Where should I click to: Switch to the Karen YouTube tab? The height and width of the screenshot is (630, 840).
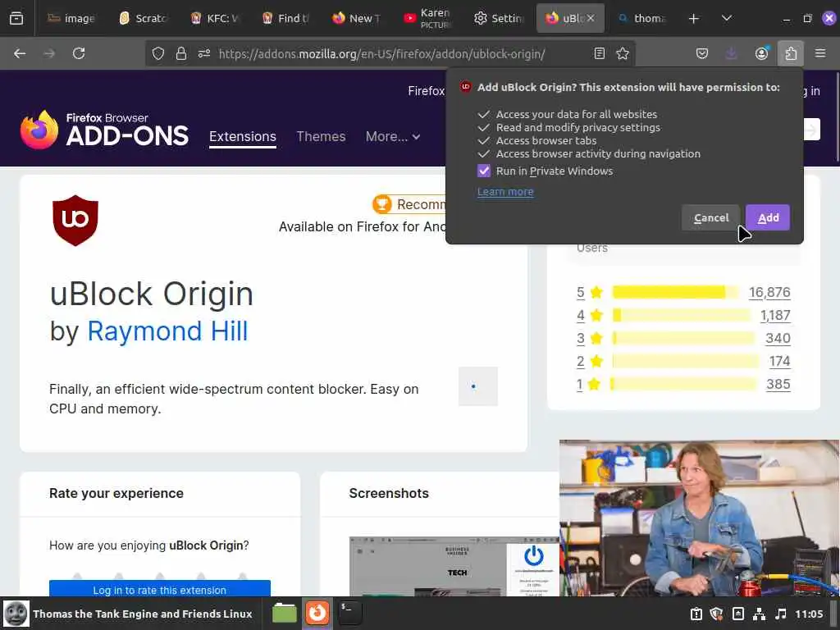pos(427,18)
